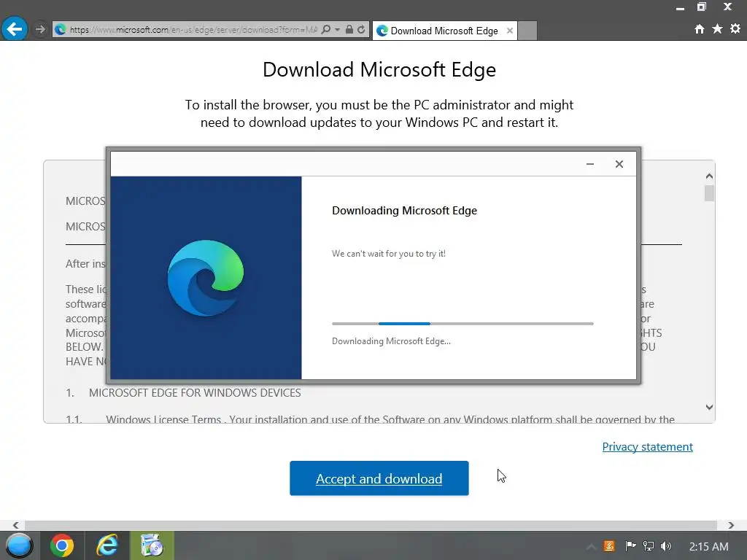Click the 'Downloading Microsoft Edge...' status text
The height and width of the screenshot is (560, 747).
pyautogui.click(x=391, y=341)
